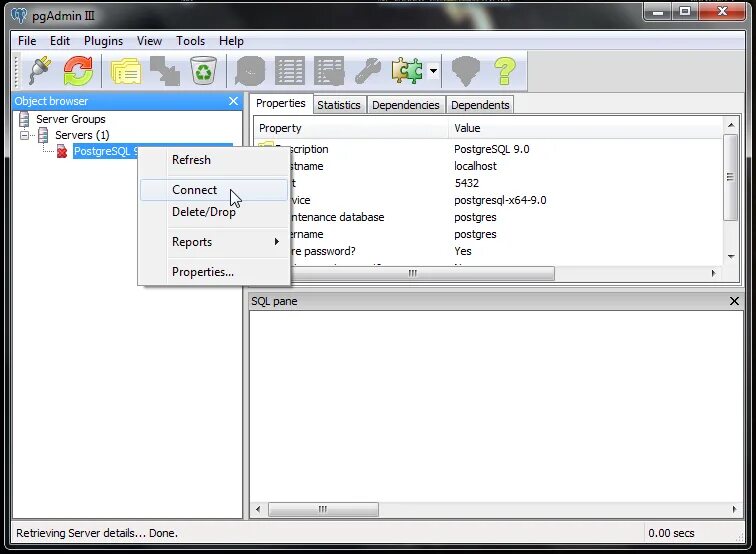Click the properties horizontal scroll right arrow
756x554 pixels.
714,273
